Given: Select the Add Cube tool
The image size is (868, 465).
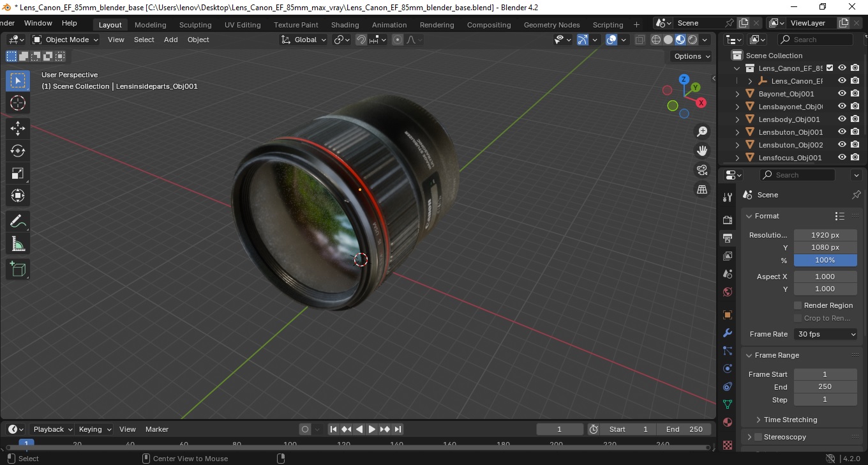Looking at the screenshot, I should coord(18,269).
